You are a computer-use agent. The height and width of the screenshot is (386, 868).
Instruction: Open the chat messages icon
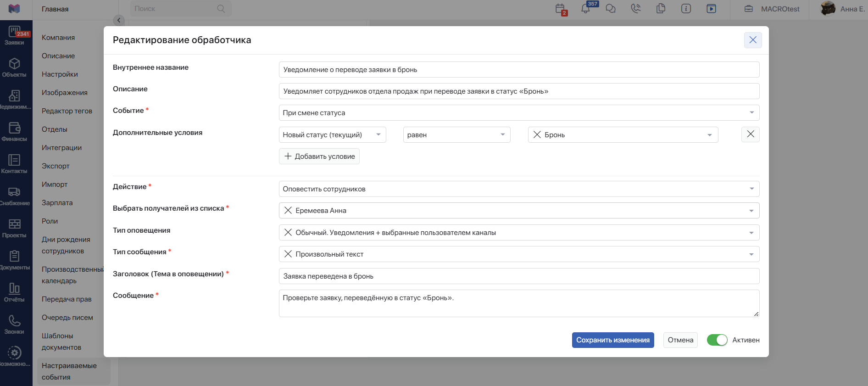point(611,9)
